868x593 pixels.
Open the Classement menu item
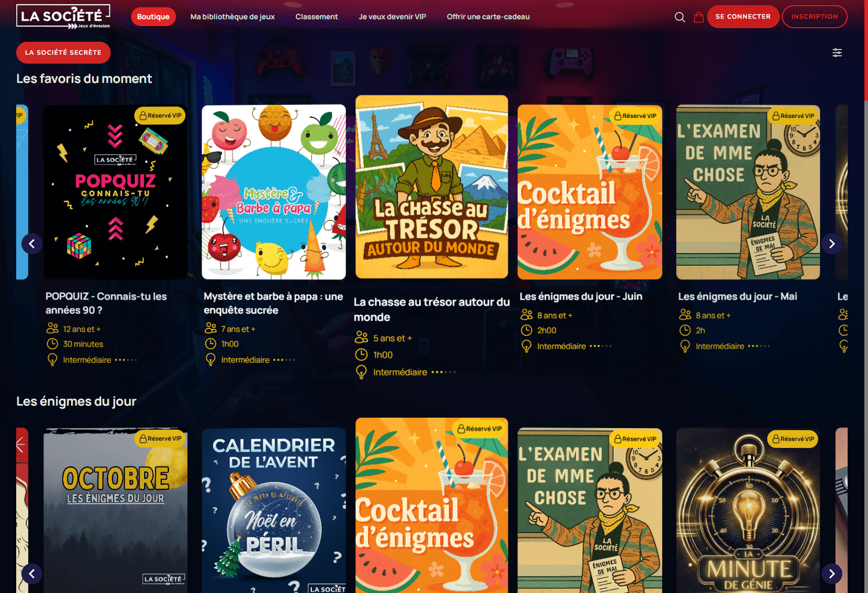click(x=317, y=17)
